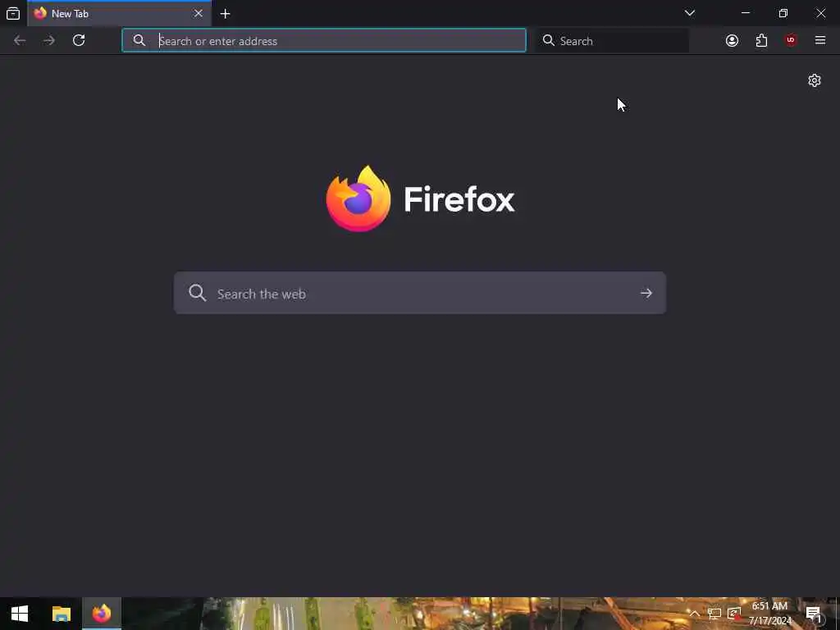Click the magnifier icon in the address bar
Viewport: 840px width, 630px height.
click(x=139, y=40)
